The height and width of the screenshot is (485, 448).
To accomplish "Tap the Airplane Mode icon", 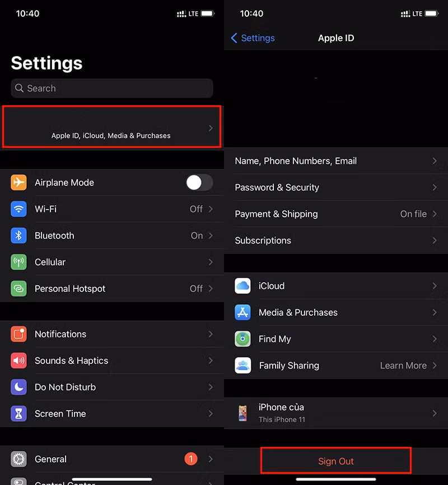I will (18, 182).
